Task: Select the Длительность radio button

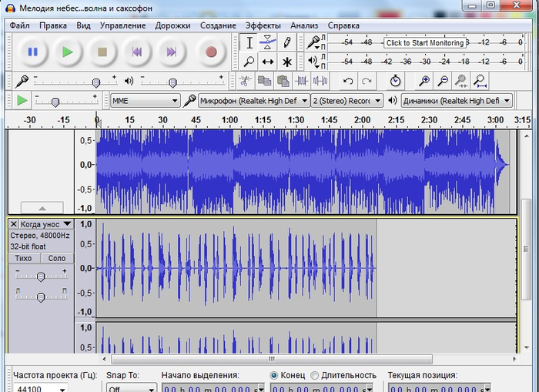Action: pyautogui.click(x=314, y=375)
